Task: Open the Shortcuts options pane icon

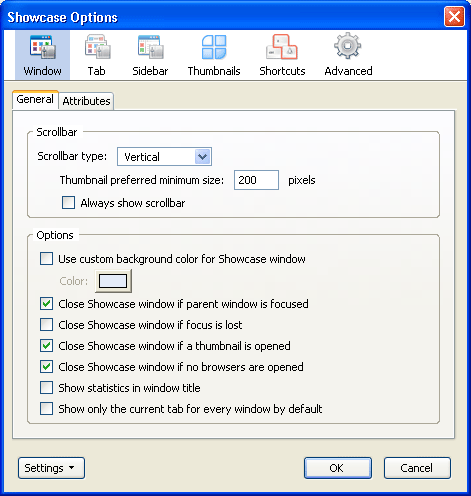Action: click(282, 55)
